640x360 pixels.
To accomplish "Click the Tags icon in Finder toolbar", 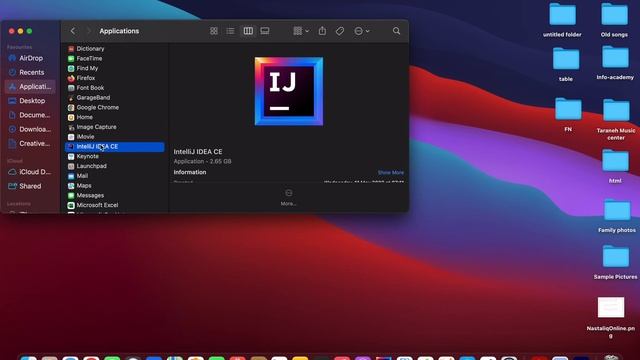I will point(340,31).
